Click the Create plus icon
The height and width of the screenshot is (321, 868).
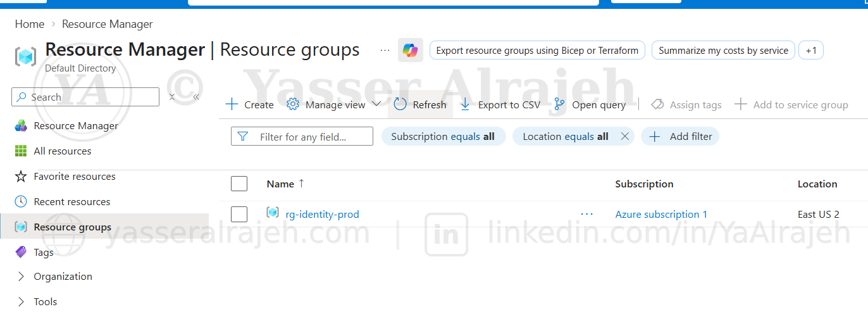232,104
